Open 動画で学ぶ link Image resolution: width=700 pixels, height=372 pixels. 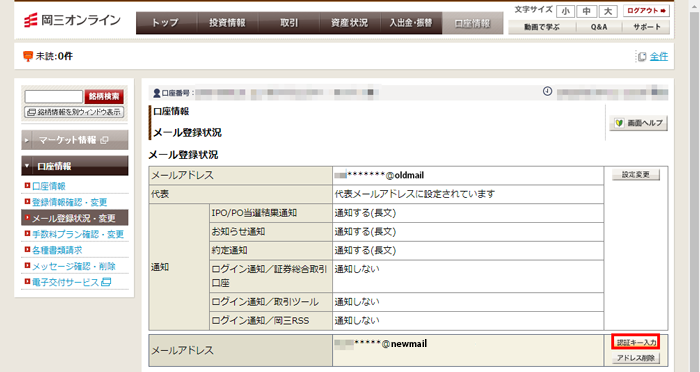[x=542, y=27]
